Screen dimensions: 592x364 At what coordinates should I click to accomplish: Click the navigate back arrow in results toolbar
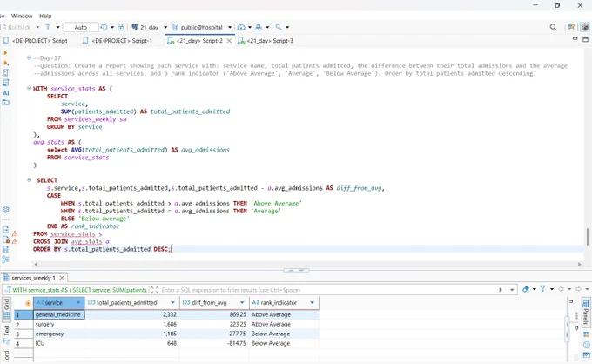point(561,289)
